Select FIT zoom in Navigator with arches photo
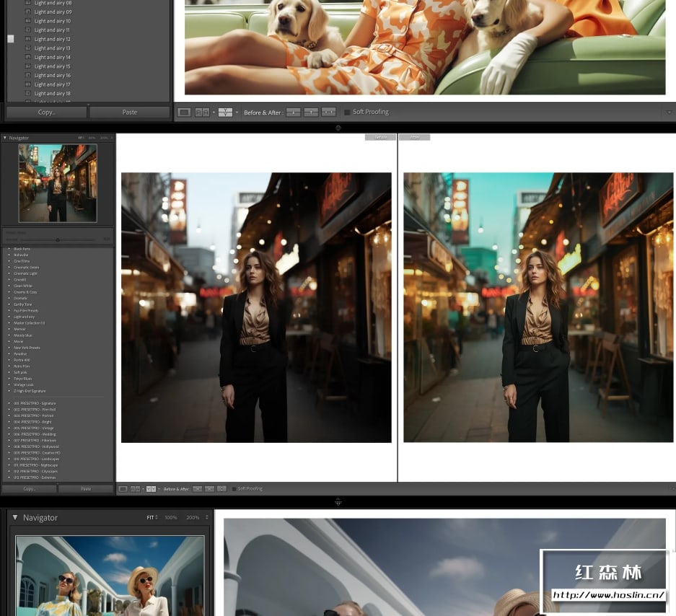Viewport: 676px width, 616px height. 151,518
